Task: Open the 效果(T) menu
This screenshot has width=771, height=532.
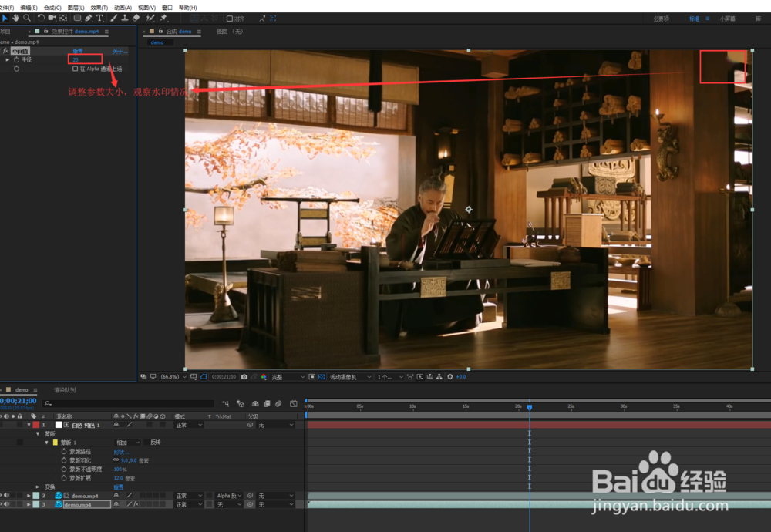Action: pyautogui.click(x=99, y=8)
